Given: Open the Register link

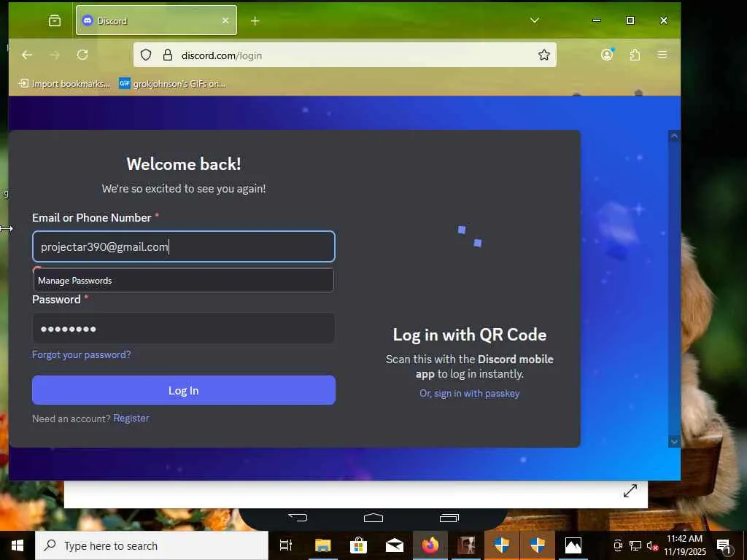Looking at the screenshot, I should click(131, 418).
